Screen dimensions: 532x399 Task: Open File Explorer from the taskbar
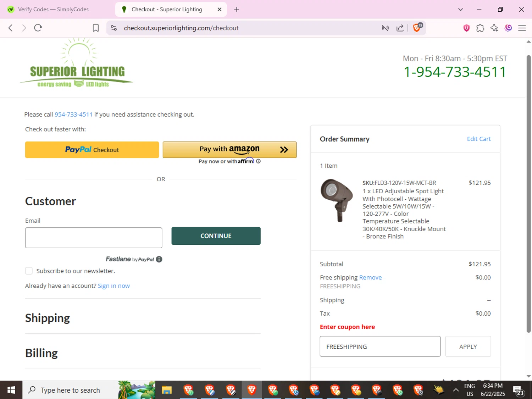point(167,390)
